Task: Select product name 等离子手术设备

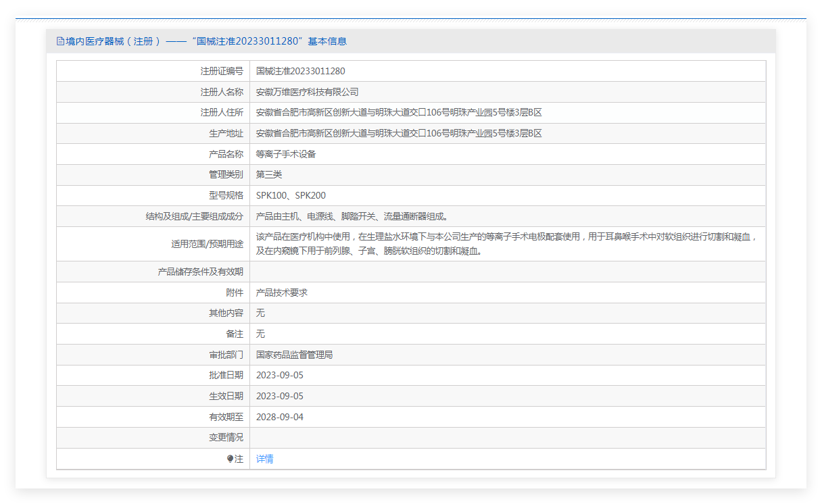Action: tap(286, 154)
